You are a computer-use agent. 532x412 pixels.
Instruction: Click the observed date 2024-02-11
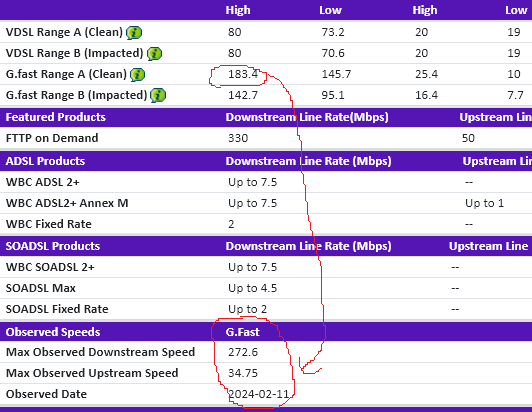click(x=259, y=394)
